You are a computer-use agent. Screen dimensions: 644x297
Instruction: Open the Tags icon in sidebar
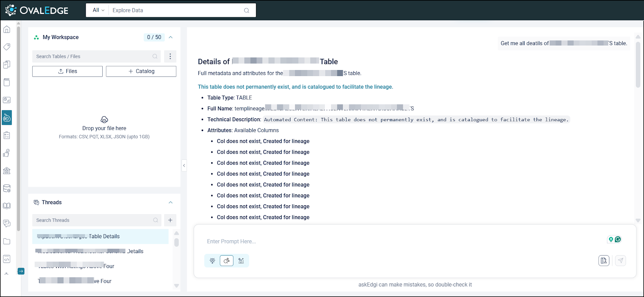[7, 47]
